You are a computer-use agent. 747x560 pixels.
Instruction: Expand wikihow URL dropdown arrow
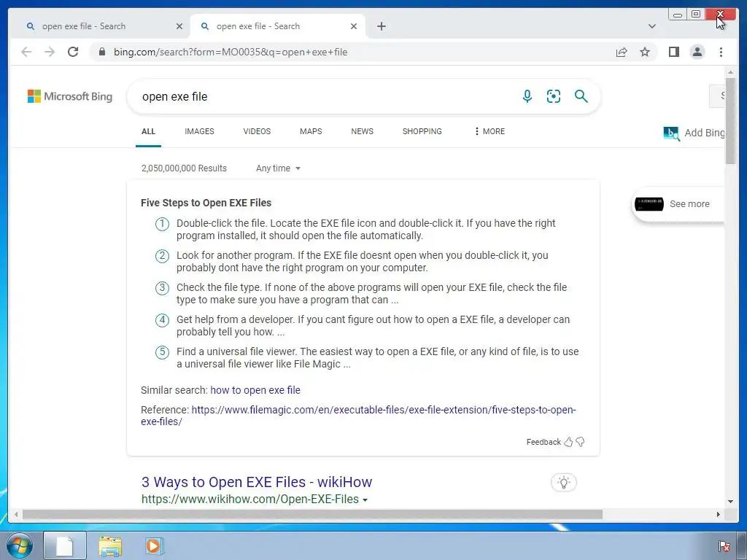coord(365,500)
